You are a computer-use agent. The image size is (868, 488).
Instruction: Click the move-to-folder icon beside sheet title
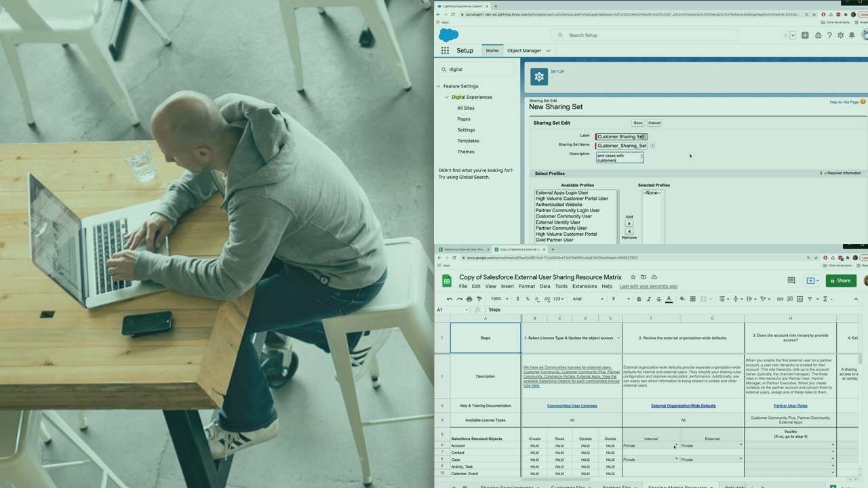644,277
